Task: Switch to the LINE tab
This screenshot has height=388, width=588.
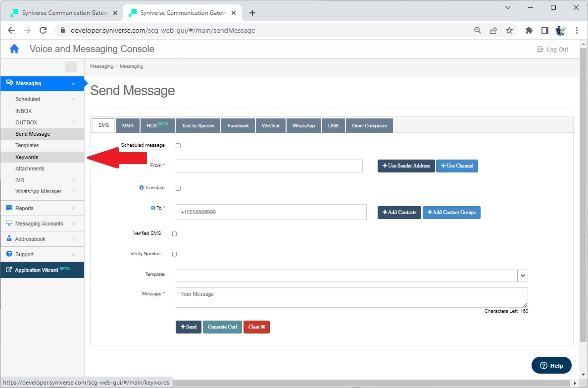Action: (x=334, y=126)
